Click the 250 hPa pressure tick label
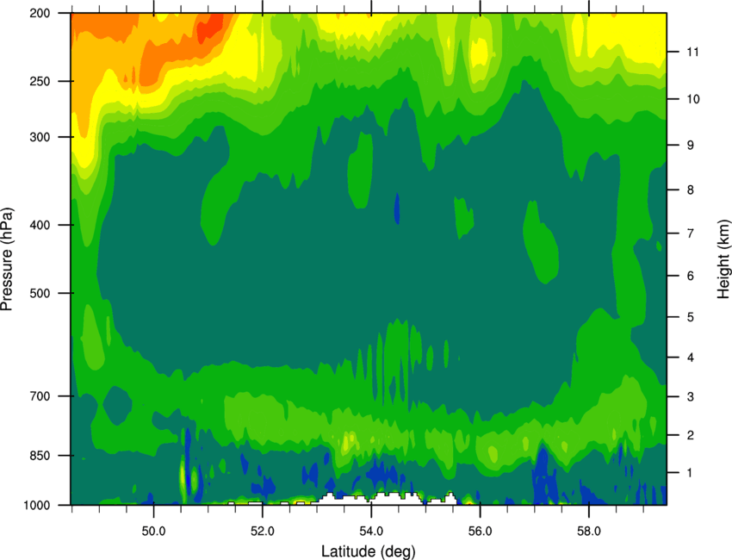 click(40, 81)
